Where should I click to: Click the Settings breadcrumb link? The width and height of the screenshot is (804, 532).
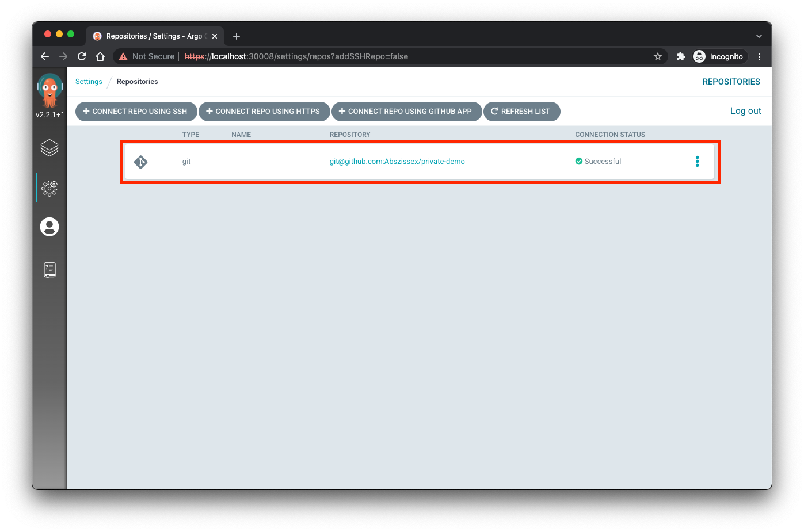(88, 81)
